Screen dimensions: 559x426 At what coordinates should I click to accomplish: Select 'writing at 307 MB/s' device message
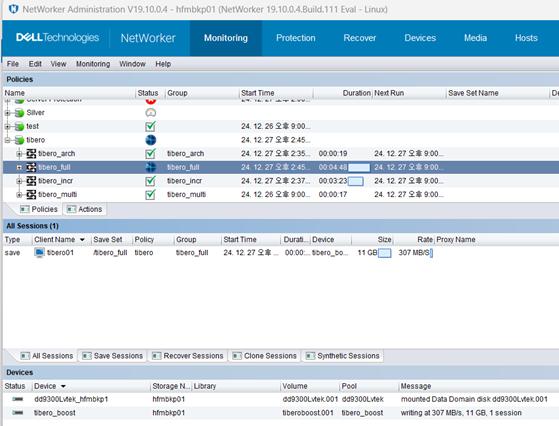pyautogui.click(x=461, y=413)
